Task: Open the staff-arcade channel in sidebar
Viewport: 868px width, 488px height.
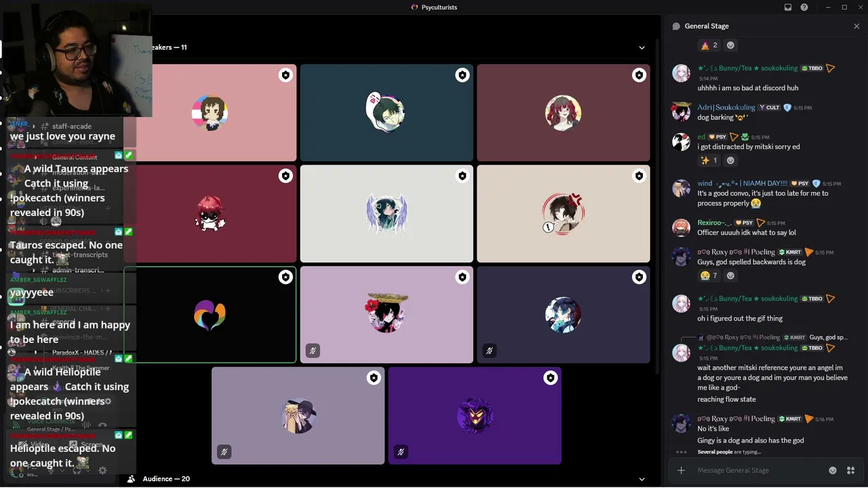Action: click(72, 126)
